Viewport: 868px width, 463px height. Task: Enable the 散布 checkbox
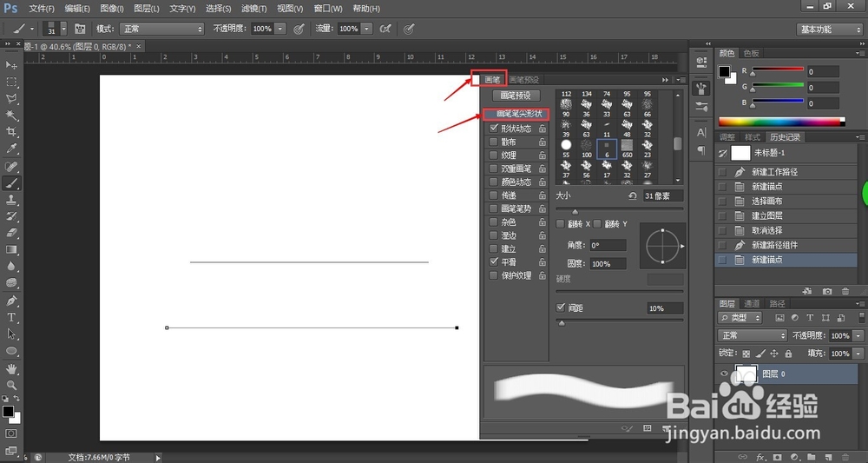493,142
